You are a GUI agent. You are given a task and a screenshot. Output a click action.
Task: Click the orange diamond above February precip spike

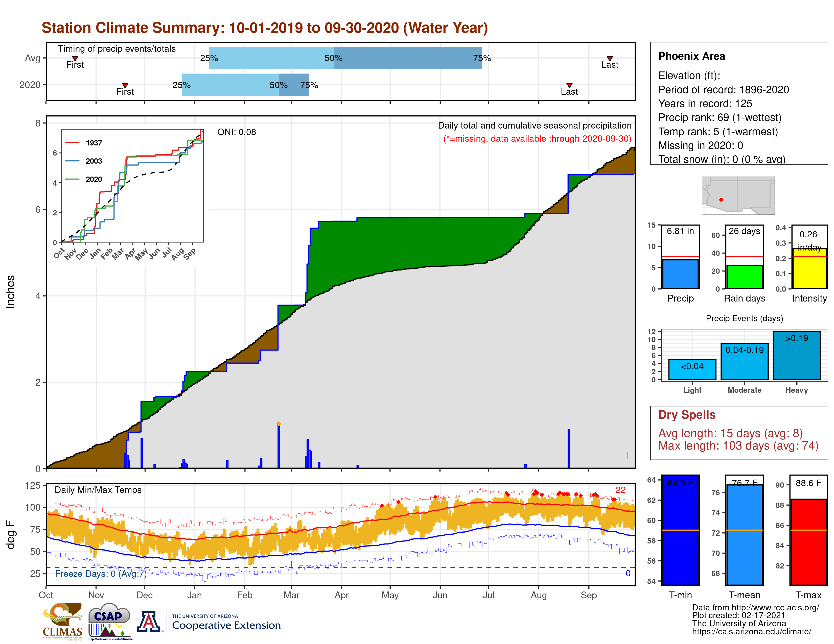279,424
